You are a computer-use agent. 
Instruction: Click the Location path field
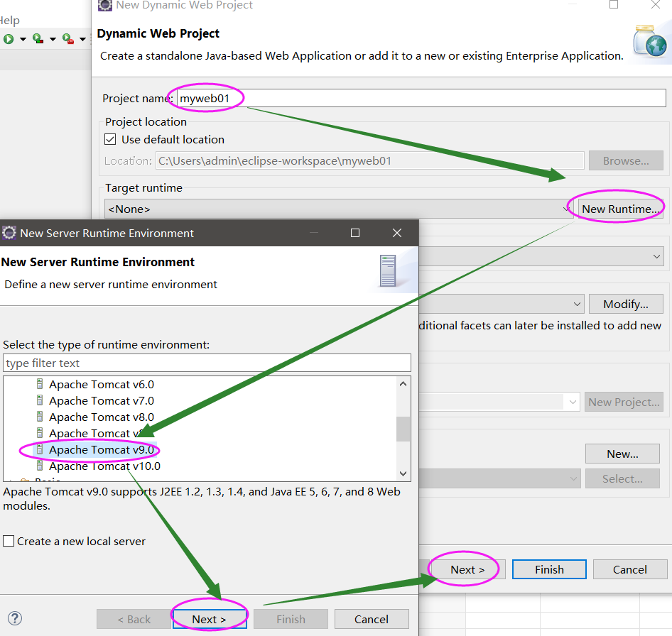click(x=370, y=160)
